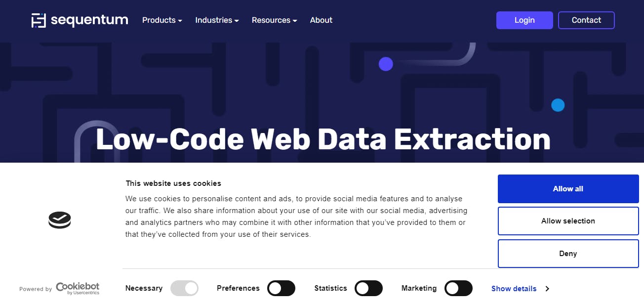Open the Industries dropdown
The image size is (644, 308).
tap(217, 20)
